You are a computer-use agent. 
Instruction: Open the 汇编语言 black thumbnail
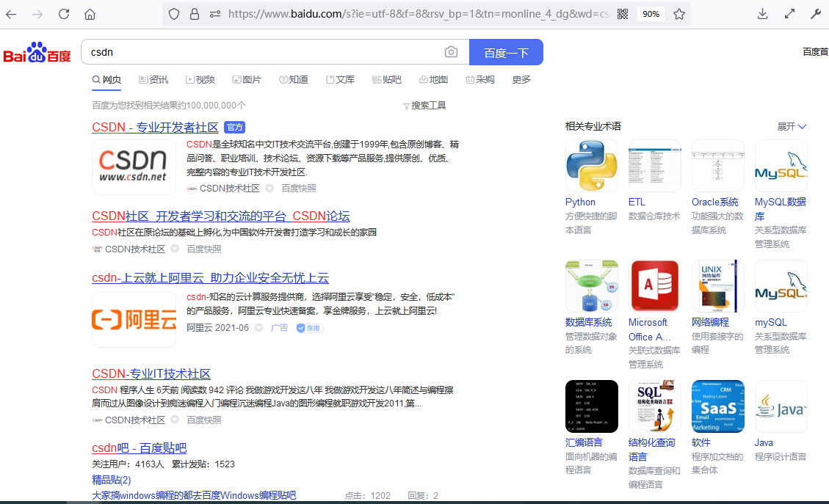[591, 406]
